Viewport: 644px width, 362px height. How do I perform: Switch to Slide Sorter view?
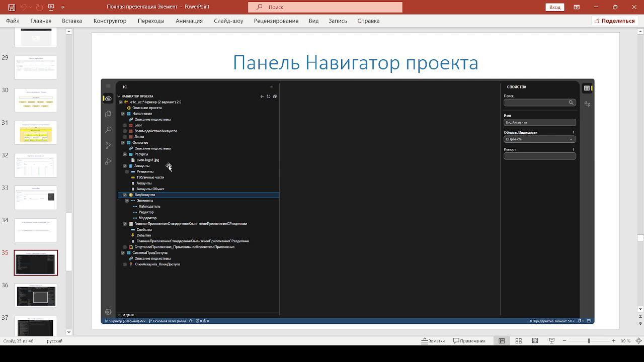click(518, 341)
